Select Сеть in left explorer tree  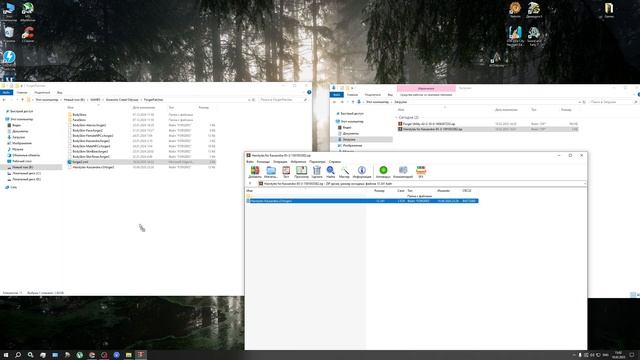[13, 187]
